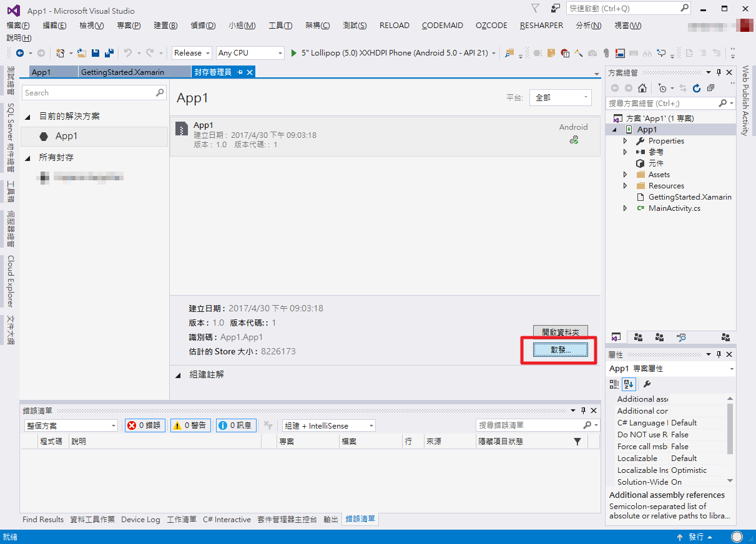Viewport: 756px width, 544px height.
Task: Open the RESHARPER menu
Action: [x=541, y=26]
